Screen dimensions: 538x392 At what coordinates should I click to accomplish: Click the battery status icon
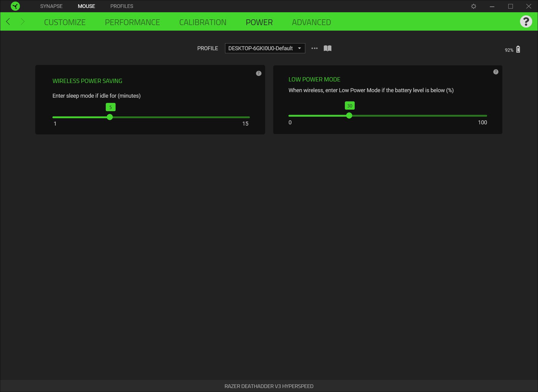pos(518,49)
